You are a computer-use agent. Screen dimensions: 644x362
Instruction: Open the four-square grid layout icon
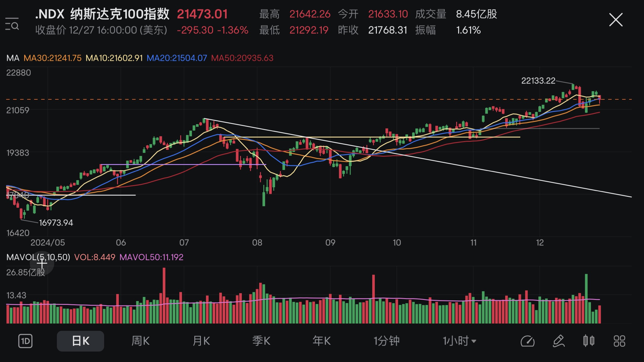tap(619, 341)
